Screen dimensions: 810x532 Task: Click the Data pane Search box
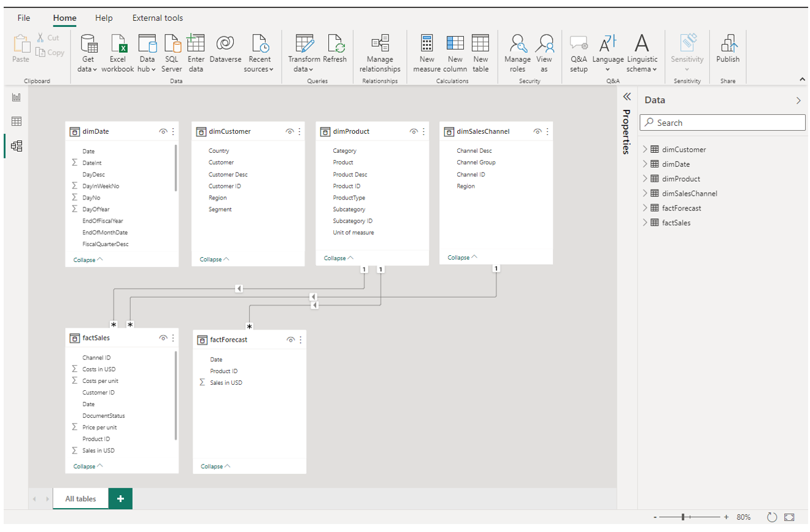pyautogui.click(x=722, y=123)
